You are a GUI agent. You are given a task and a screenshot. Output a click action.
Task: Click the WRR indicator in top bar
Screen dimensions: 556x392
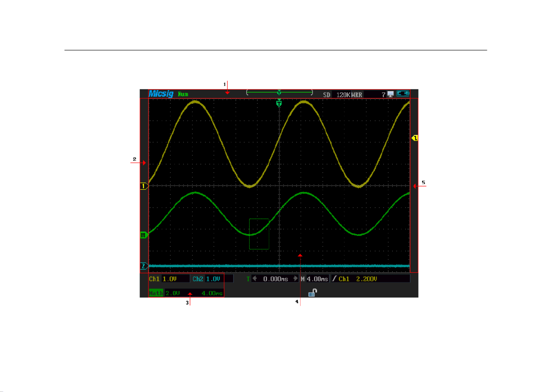click(x=357, y=95)
